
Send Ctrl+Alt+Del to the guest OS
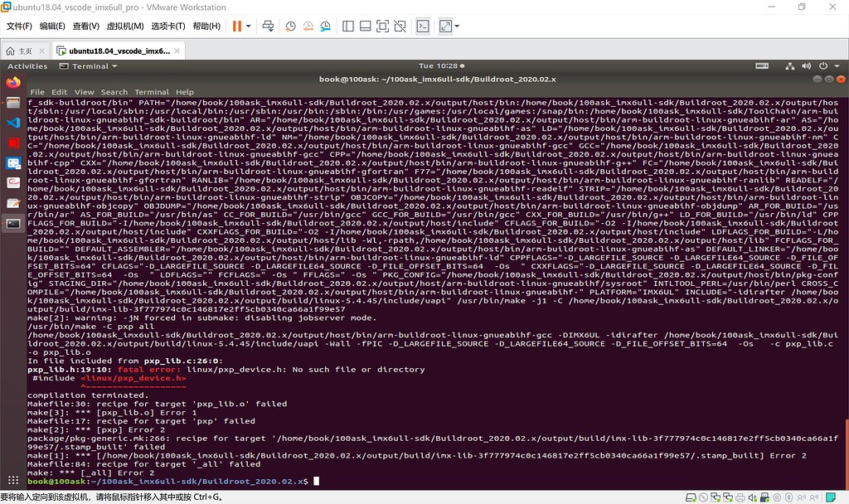pos(268,26)
